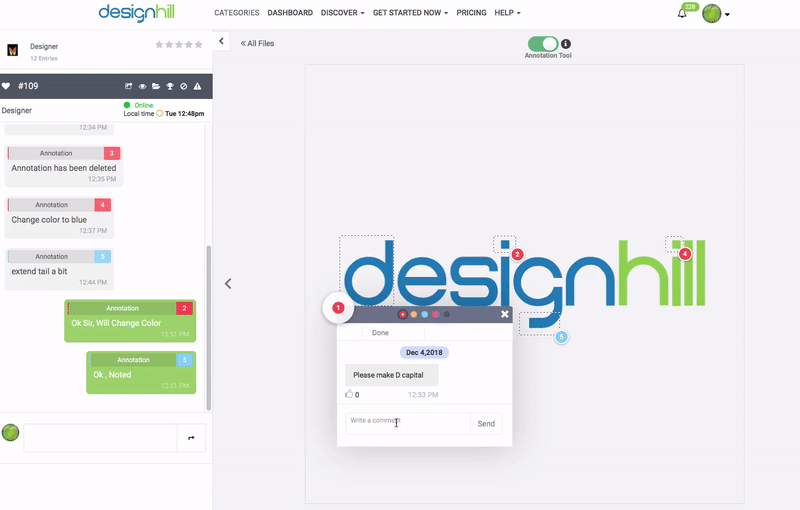Click the info icon beside Annotation Tool toggle
The image size is (800, 510).
coord(566,44)
